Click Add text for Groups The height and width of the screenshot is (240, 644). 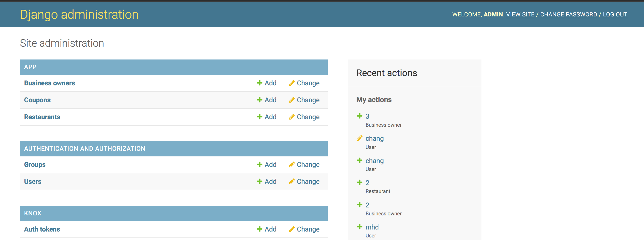[x=270, y=165]
